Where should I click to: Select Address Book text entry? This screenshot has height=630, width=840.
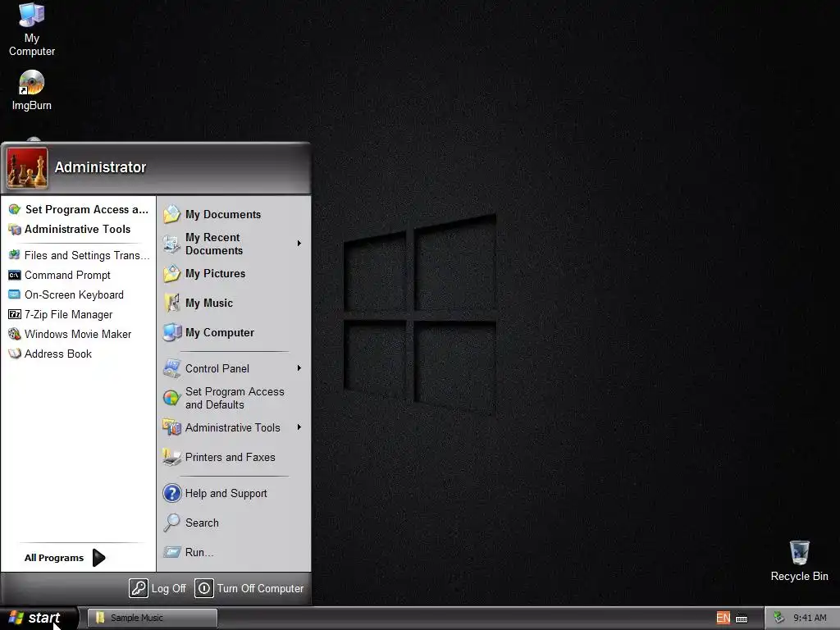58,354
